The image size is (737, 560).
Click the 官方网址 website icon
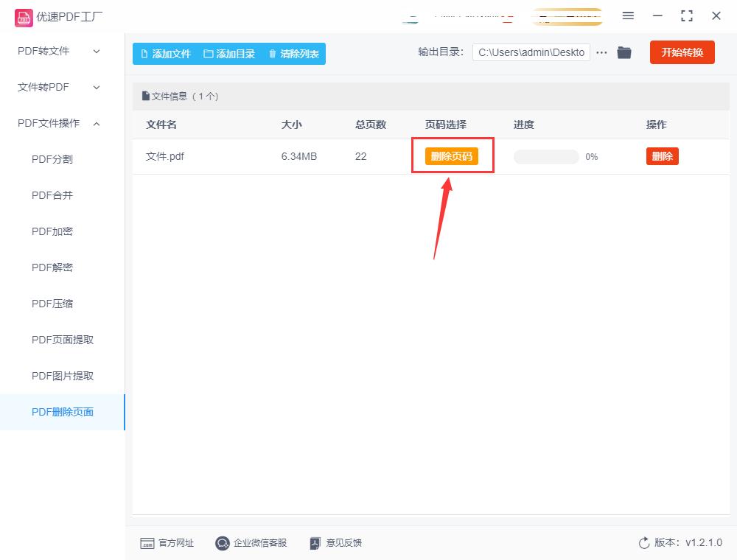[147, 543]
